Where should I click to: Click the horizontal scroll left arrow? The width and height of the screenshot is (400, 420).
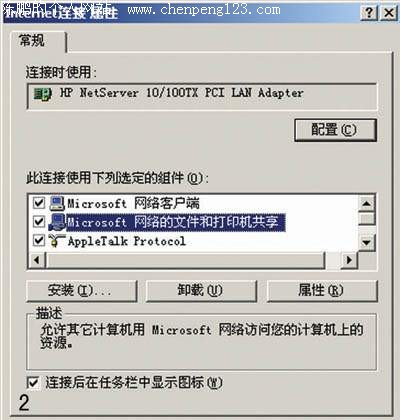[36, 260]
